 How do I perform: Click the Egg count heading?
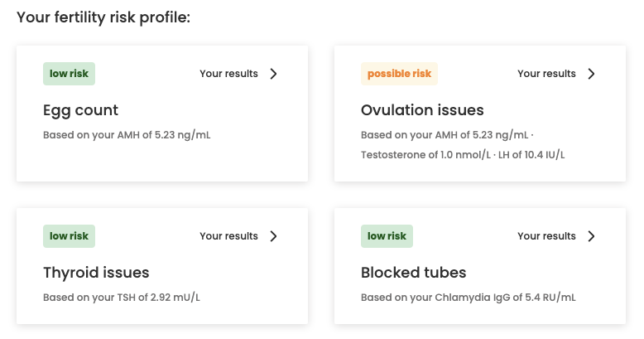pyautogui.click(x=81, y=110)
